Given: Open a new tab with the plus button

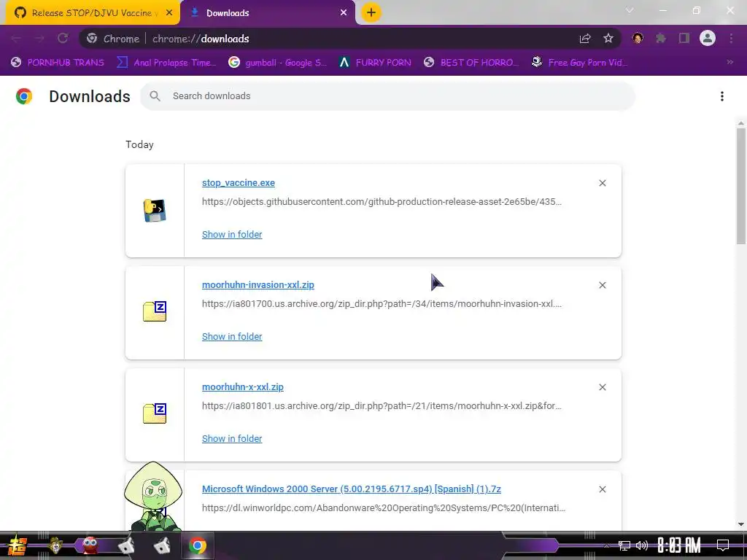Looking at the screenshot, I should tap(371, 12).
